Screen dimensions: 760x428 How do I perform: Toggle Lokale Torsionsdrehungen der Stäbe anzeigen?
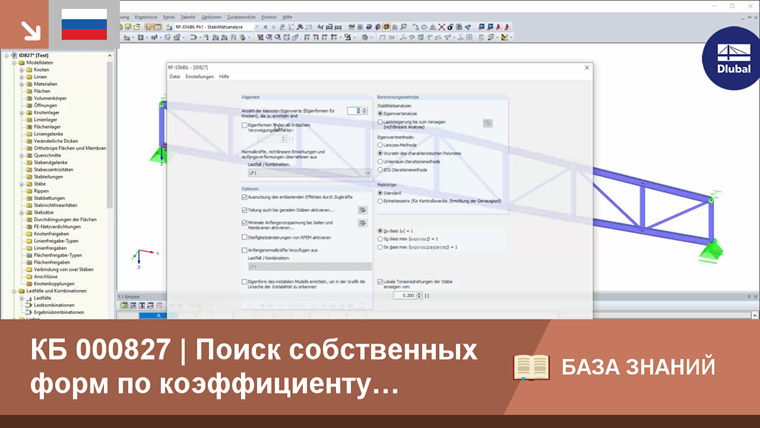pos(380,282)
